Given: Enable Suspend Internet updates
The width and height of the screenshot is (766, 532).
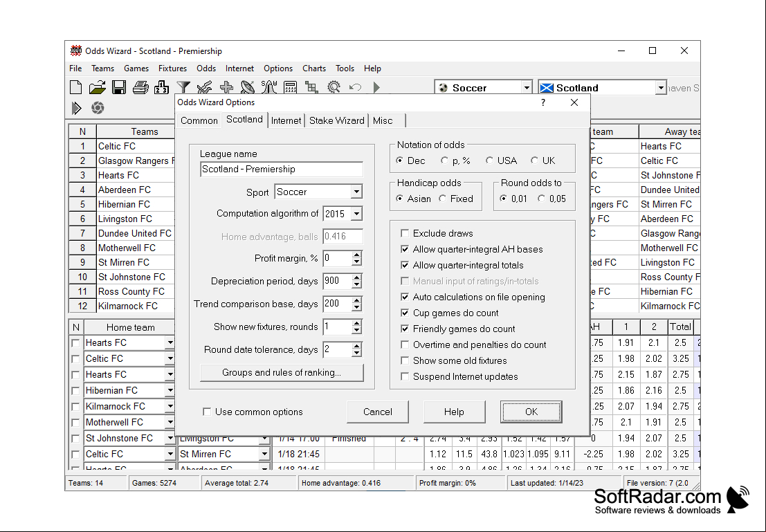Looking at the screenshot, I should tap(405, 376).
